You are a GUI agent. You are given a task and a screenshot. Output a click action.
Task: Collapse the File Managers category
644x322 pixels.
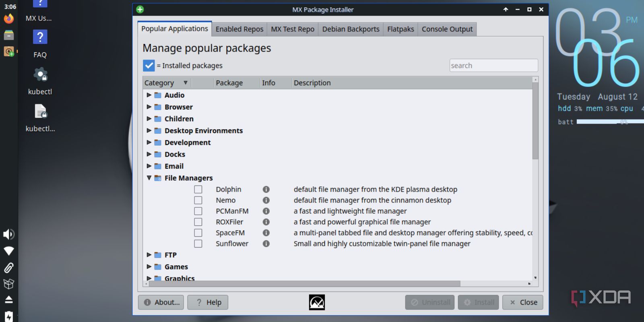[149, 178]
